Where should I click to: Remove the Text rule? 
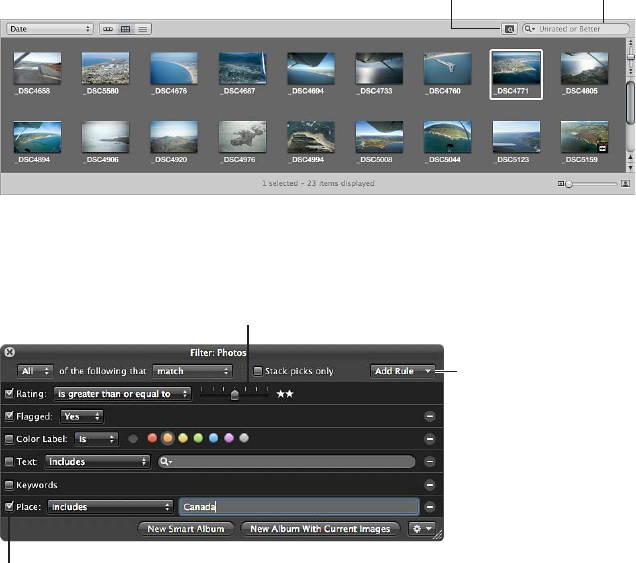(430, 462)
